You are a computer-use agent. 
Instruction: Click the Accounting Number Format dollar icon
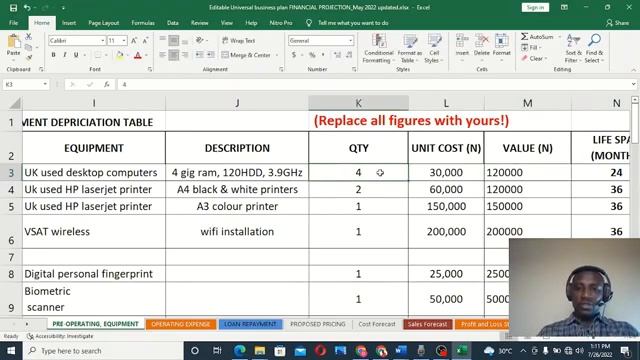click(x=294, y=55)
